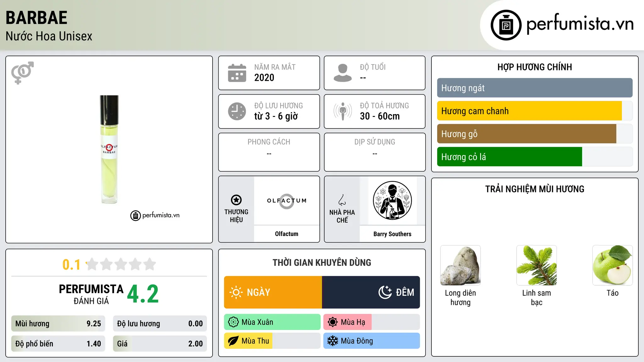Click the DỊP SỬ DỤNG occasion card

click(x=375, y=152)
